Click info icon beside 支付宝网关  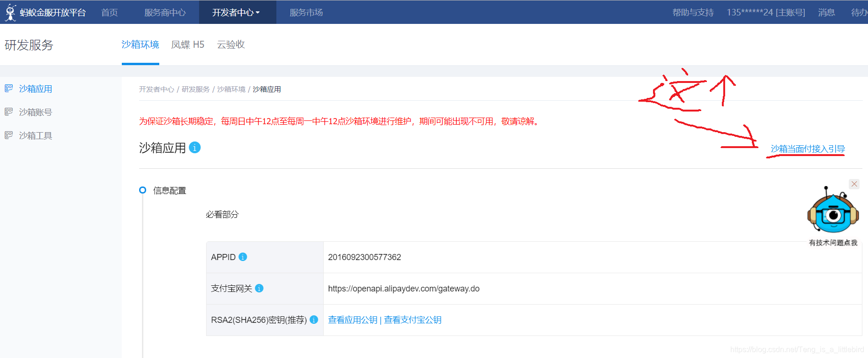pos(259,288)
